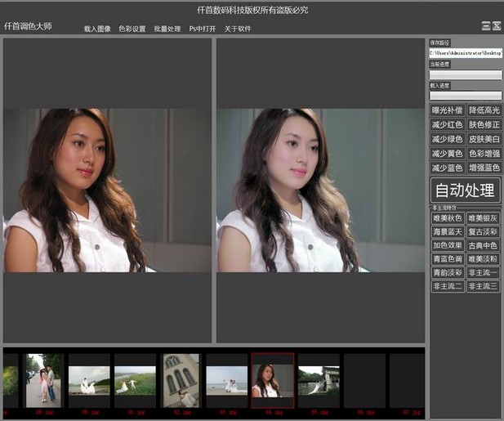Select the 31.jpg grass field thumbnail
504x421 pixels.
click(x=136, y=381)
